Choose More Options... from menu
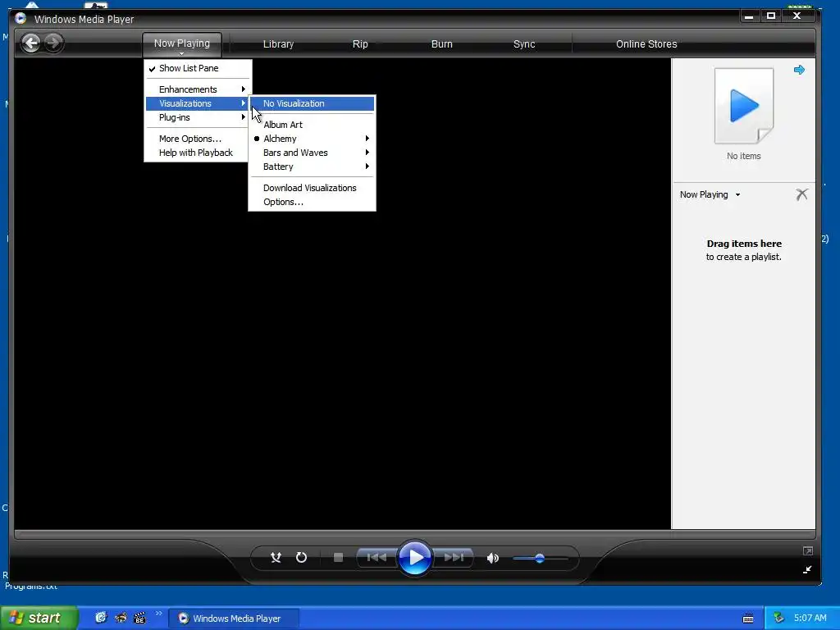This screenshot has height=630, width=840. point(199,138)
